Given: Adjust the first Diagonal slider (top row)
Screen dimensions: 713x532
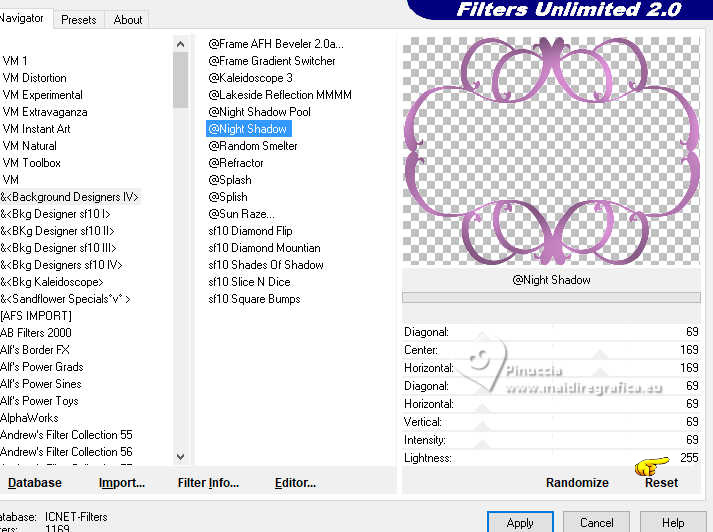Looking at the screenshot, I should point(551,332).
